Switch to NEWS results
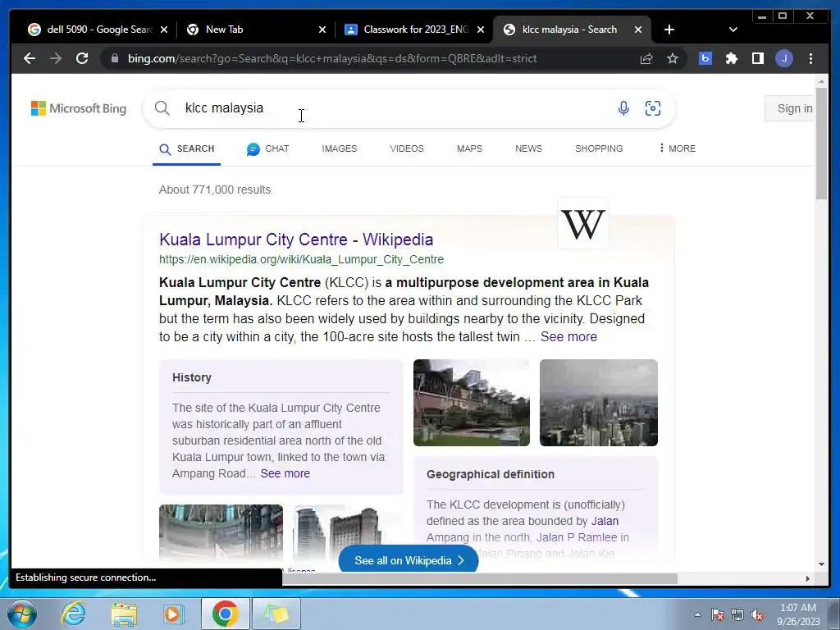 [x=528, y=149]
